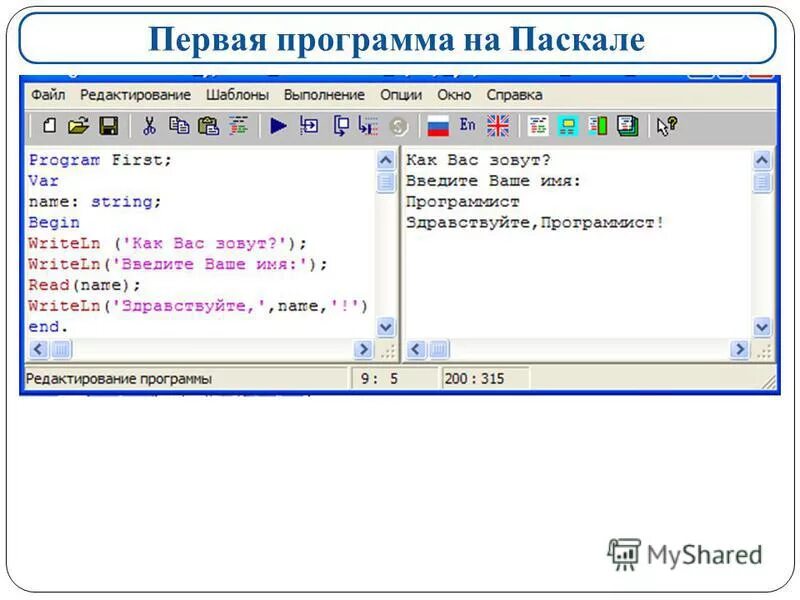Click the output pane's scroll left arrow
Image resolution: width=800 pixels, height=600 pixels.
click(415, 349)
